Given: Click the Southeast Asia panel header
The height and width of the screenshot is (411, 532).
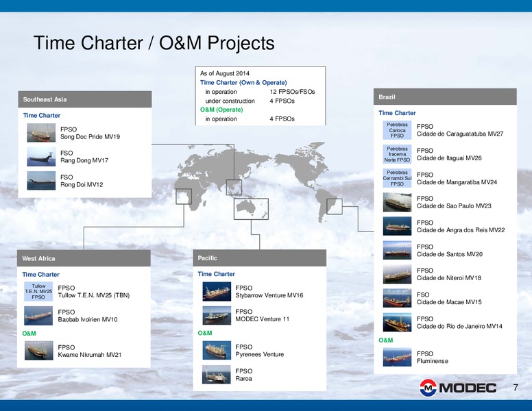Looking at the screenshot, I should (85, 99).
